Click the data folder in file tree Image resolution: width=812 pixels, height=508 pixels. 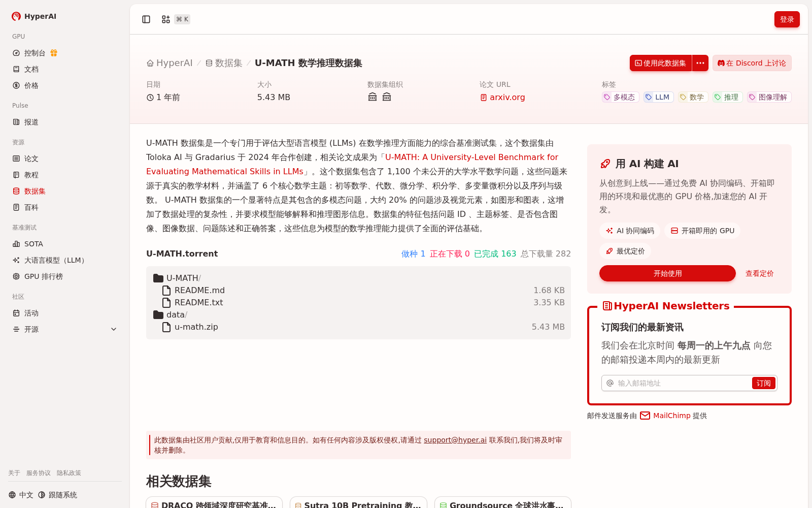(170, 314)
